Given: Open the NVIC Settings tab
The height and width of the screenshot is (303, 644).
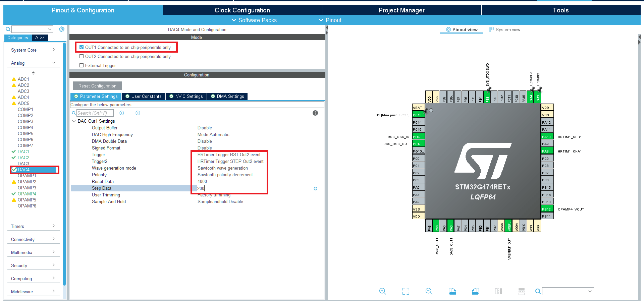Looking at the screenshot, I should click(x=186, y=97).
